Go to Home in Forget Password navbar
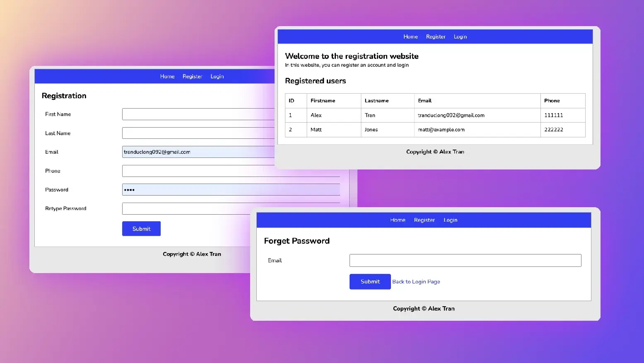644x363 pixels. [398, 220]
